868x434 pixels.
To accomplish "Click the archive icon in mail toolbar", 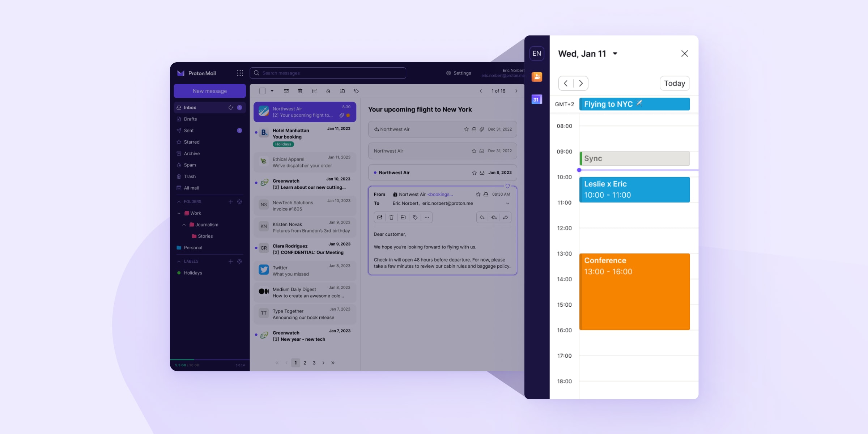I will click(x=314, y=91).
